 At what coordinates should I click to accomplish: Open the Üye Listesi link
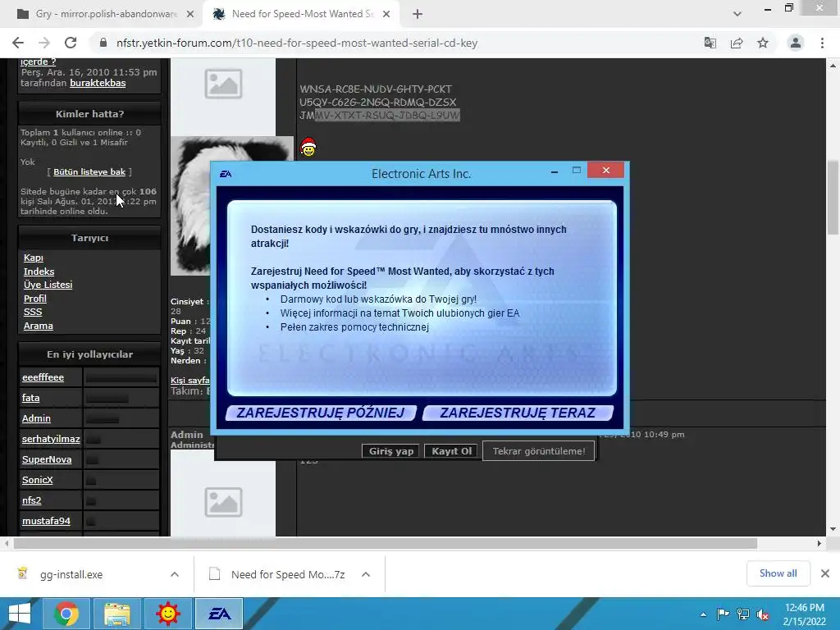tap(48, 285)
